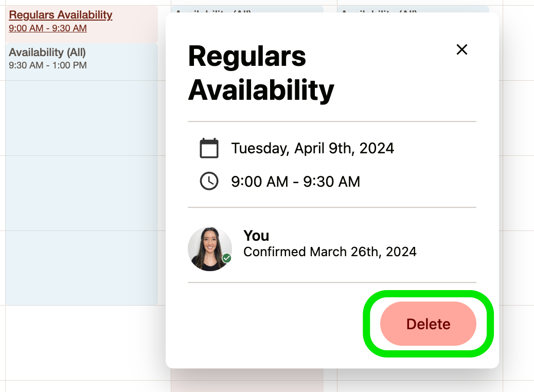The image size is (534, 392).
Task: Click the clock icon beside the time
Action: tap(209, 181)
